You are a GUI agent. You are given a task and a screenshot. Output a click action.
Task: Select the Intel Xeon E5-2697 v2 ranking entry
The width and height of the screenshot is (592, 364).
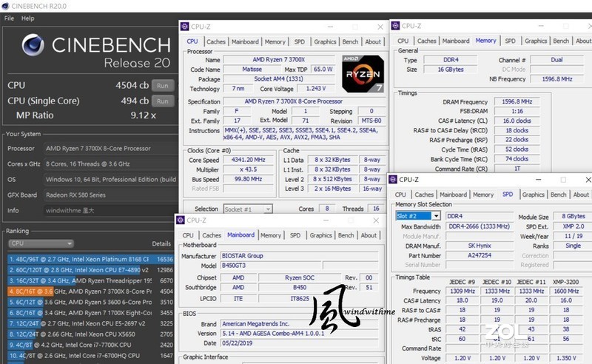(x=90, y=323)
